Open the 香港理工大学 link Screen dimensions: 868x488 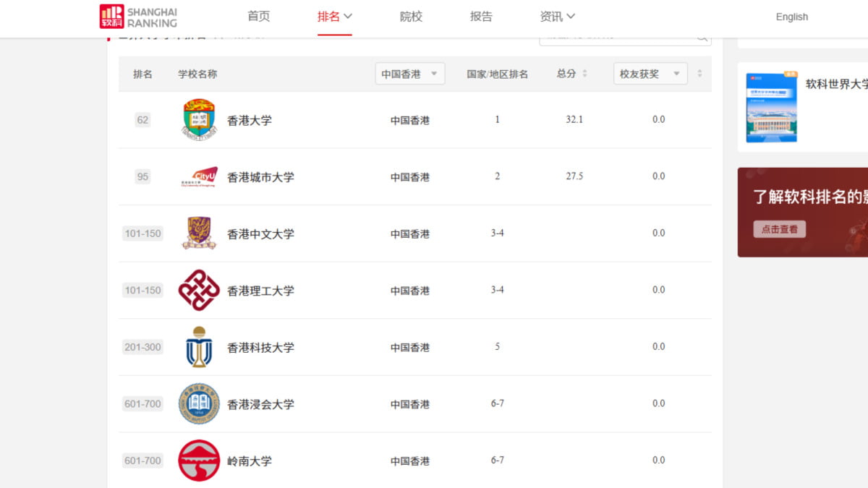tap(260, 291)
